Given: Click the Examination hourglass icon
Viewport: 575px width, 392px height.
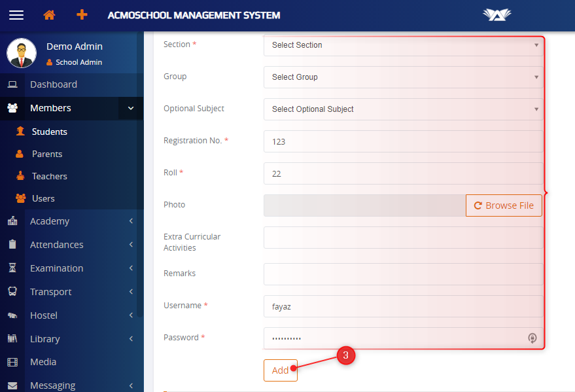Looking at the screenshot, I should (12, 268).
